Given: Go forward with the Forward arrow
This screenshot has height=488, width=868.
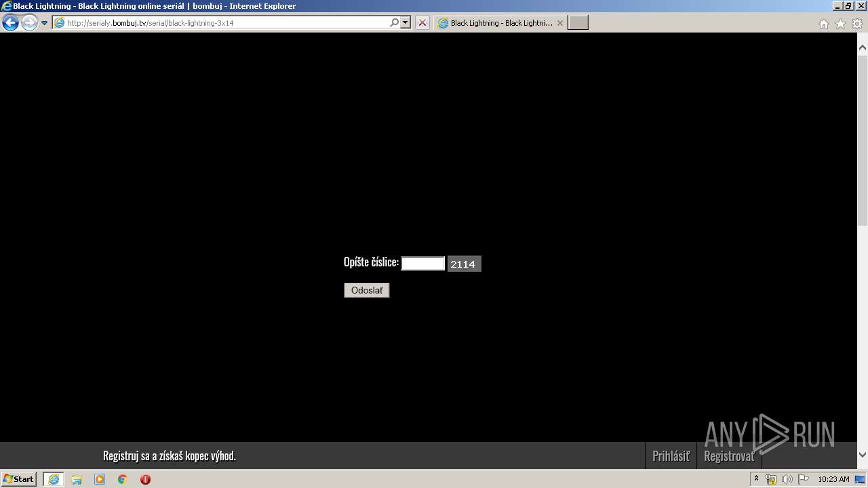Looking at the screenshot, I should pyautogui.click(x=29, y=23).
